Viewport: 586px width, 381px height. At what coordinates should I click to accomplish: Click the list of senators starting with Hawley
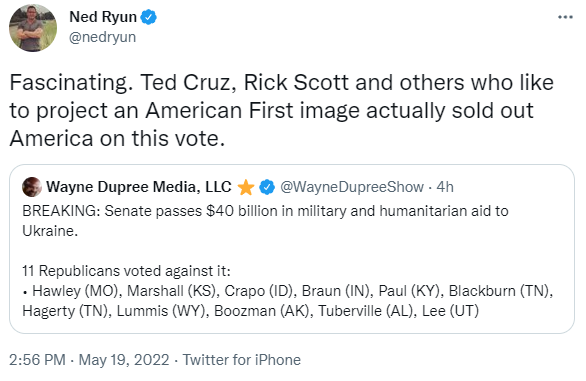pyautogui.click(x=288, y=301)
